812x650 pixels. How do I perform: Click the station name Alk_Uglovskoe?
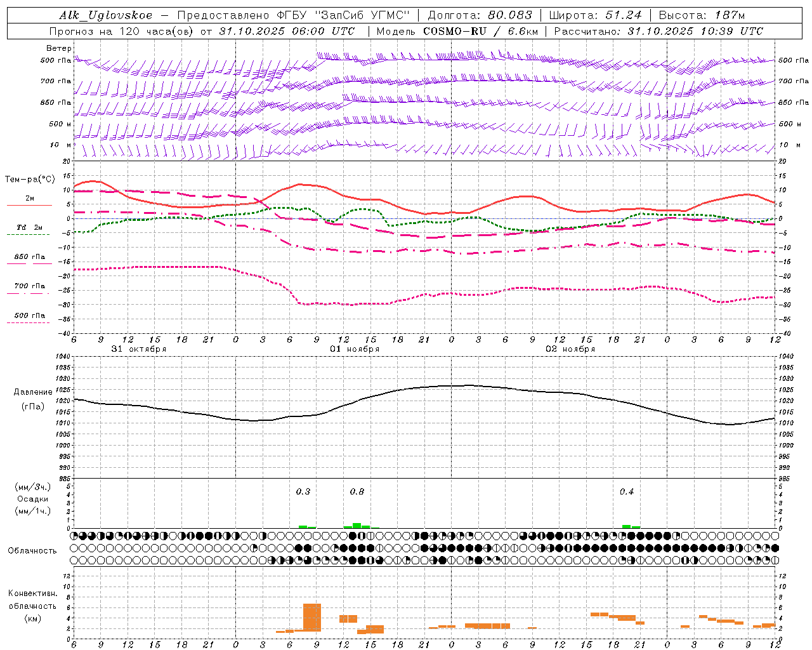(x=106, y=15)
